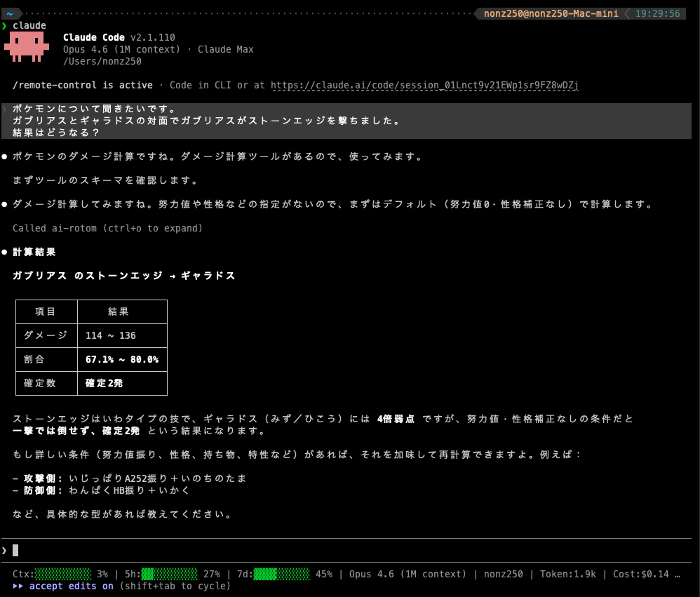The image size is (700, 597).
Task: Click the input line prompt chevron
Action: tap(4, 551)
